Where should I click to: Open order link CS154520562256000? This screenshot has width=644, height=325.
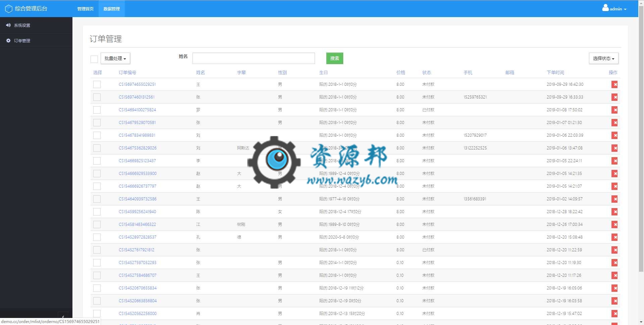[138, 314]
